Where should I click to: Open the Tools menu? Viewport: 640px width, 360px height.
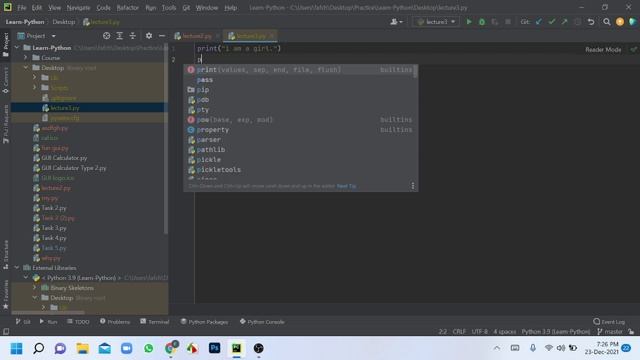tap(169, 8)
